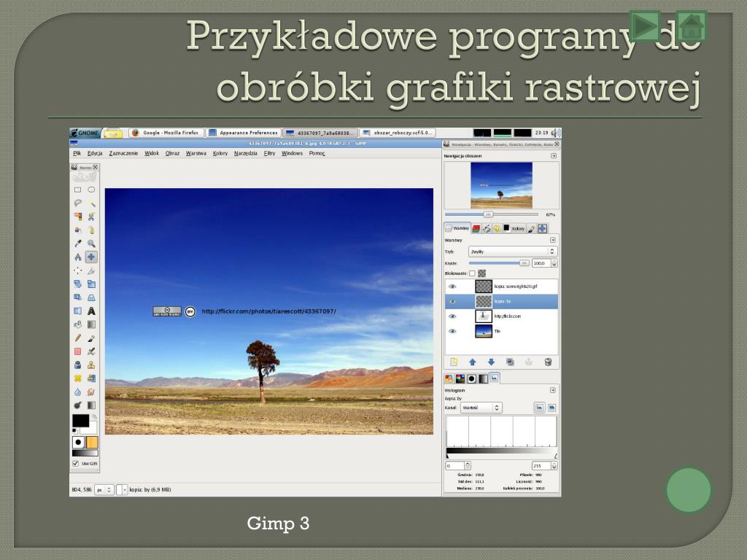
Task: Select the Move tool in toolbox
Action: point(91,257)
